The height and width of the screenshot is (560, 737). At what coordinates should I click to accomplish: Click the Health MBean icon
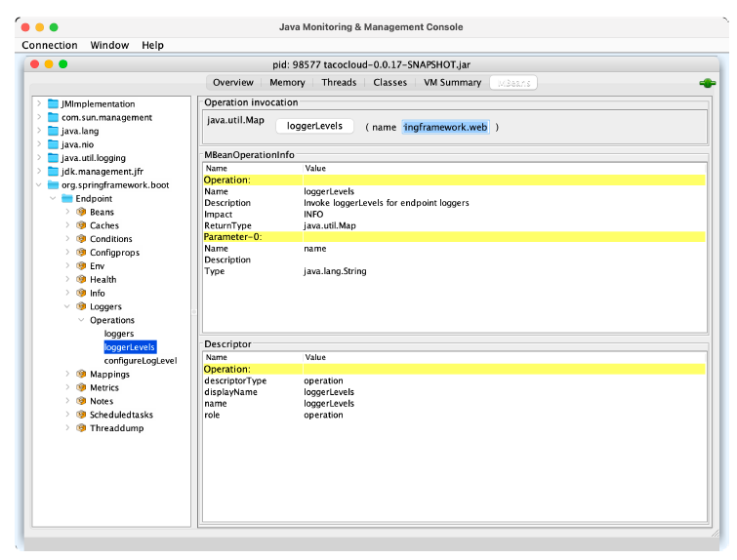(x=81, y=279)
